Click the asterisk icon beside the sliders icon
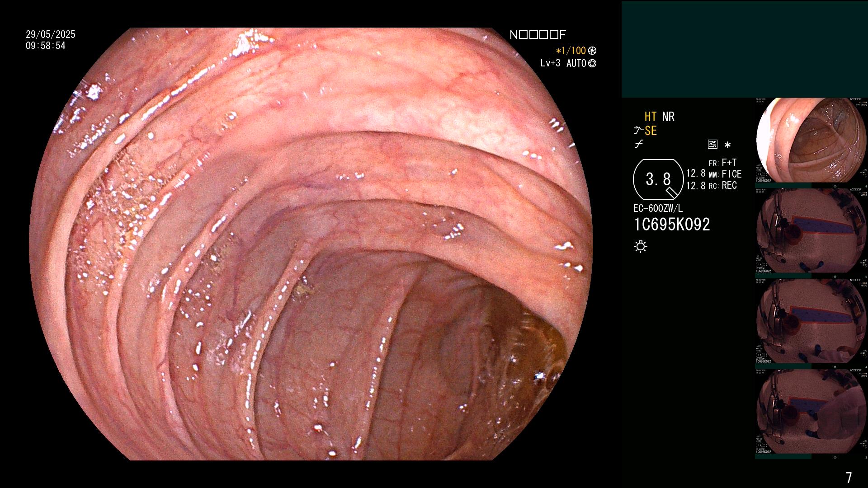This screenshot has width=868, height=488. click(727, 145)
